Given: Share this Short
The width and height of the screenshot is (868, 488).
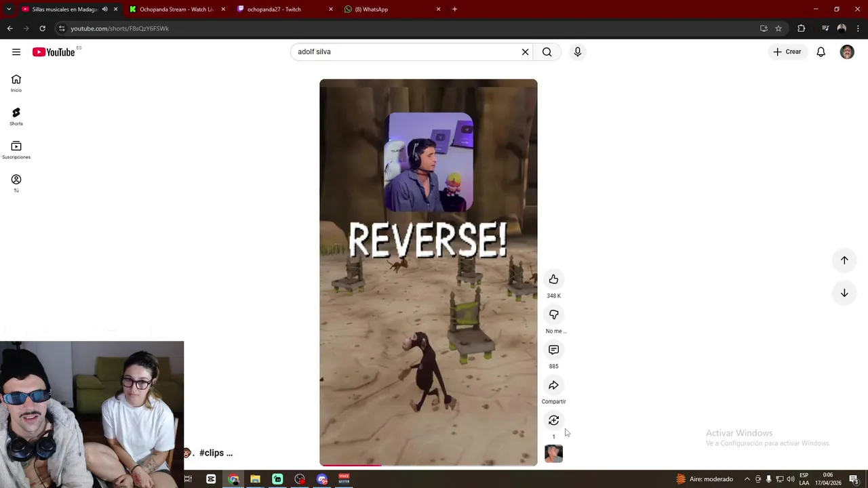Looking at the screenshot, I should tap(553, 385).
